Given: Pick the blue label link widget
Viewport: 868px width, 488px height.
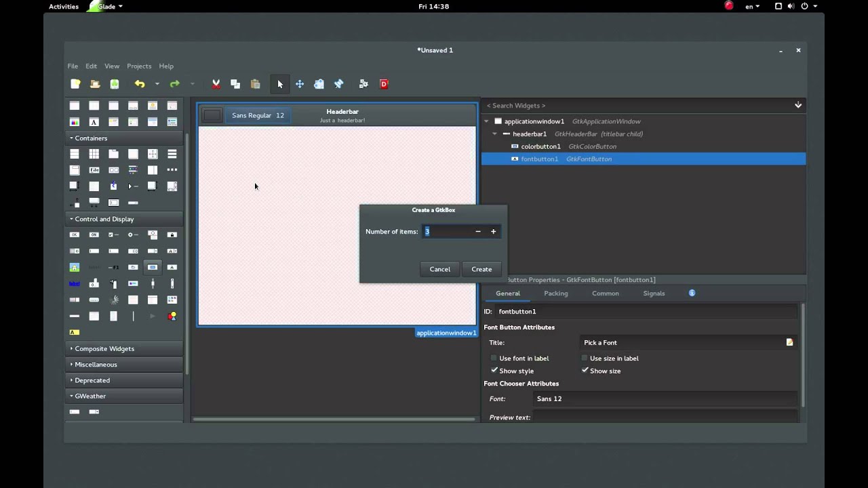Looking at the screenshot, I should [75, 283].
